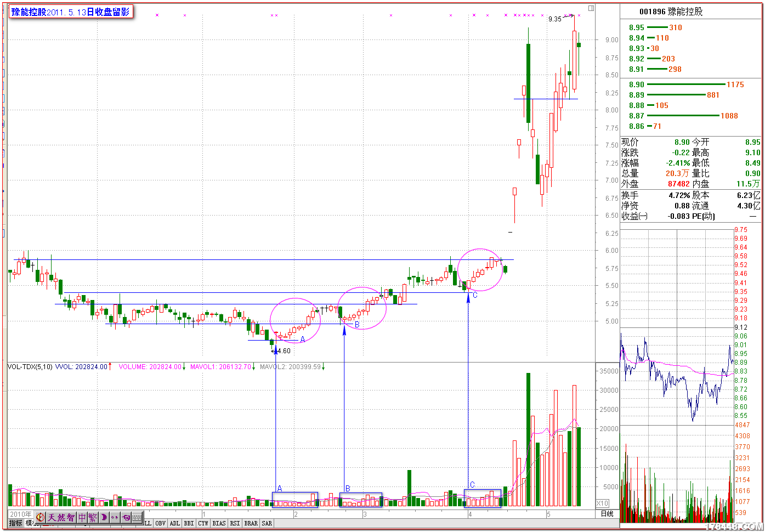765x532 pixels.
Task: Click the X10 volume scale button
Action: coord(602,503)
